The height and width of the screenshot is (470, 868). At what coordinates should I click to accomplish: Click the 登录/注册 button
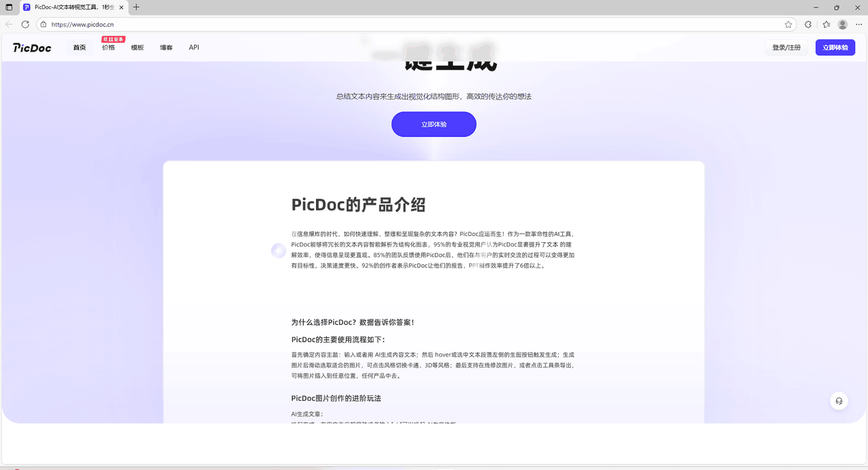click(x=787, y=47)
